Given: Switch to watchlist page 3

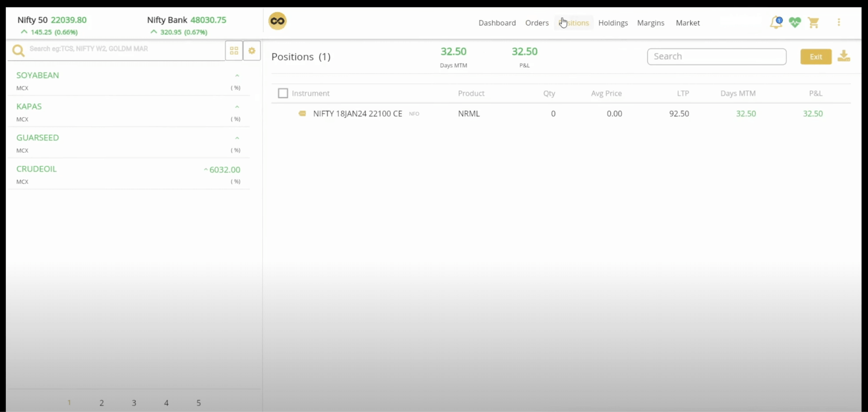Looking at the screenshot, I should (x=134, y=403).
